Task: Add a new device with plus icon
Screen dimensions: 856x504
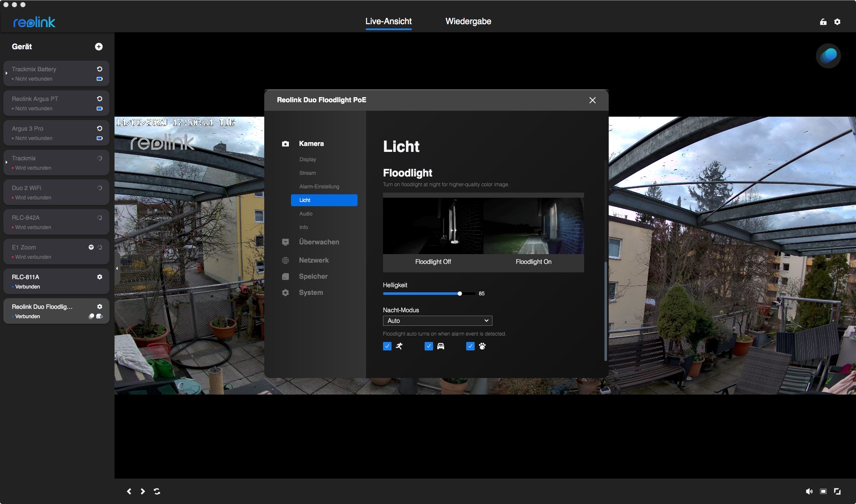Action: pos(99,47)
